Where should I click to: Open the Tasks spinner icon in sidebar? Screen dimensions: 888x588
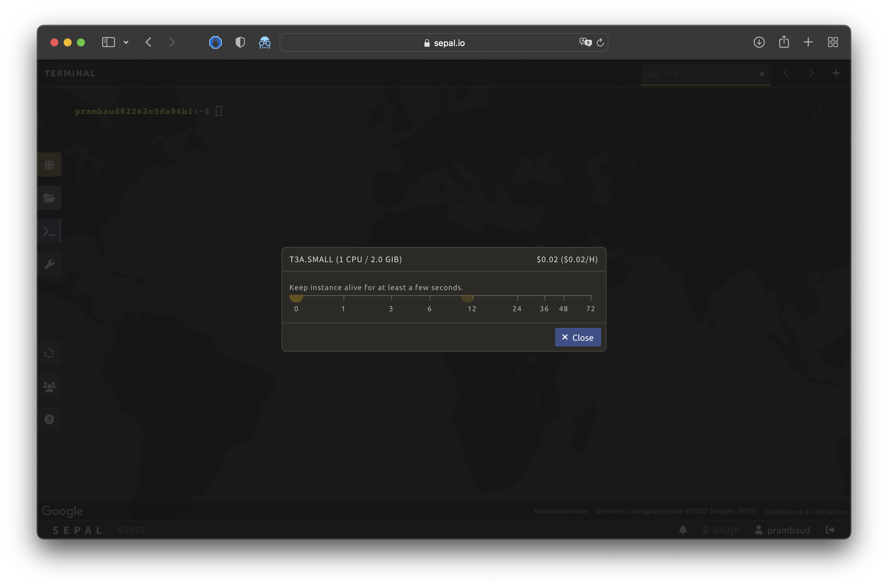pos(49,353)
